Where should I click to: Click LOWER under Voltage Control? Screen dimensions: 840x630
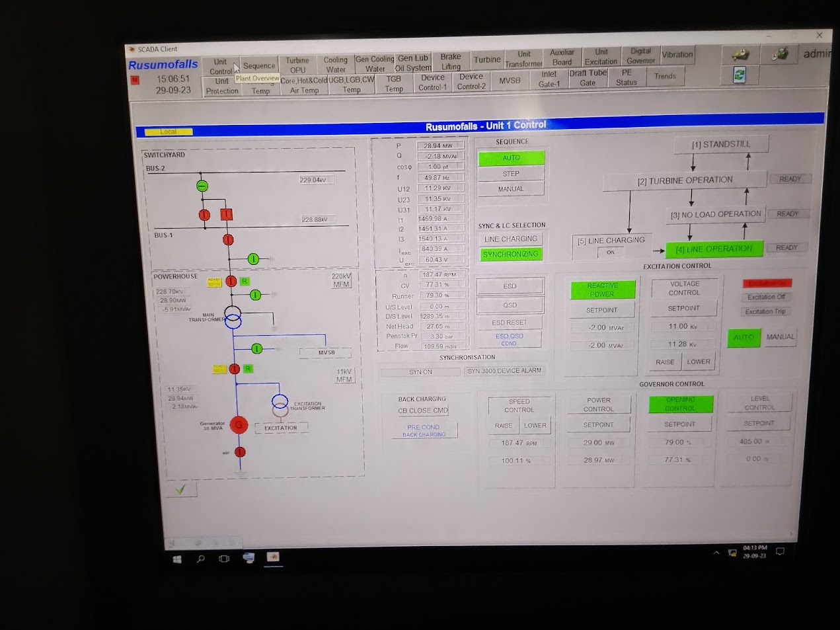point(699,362)
